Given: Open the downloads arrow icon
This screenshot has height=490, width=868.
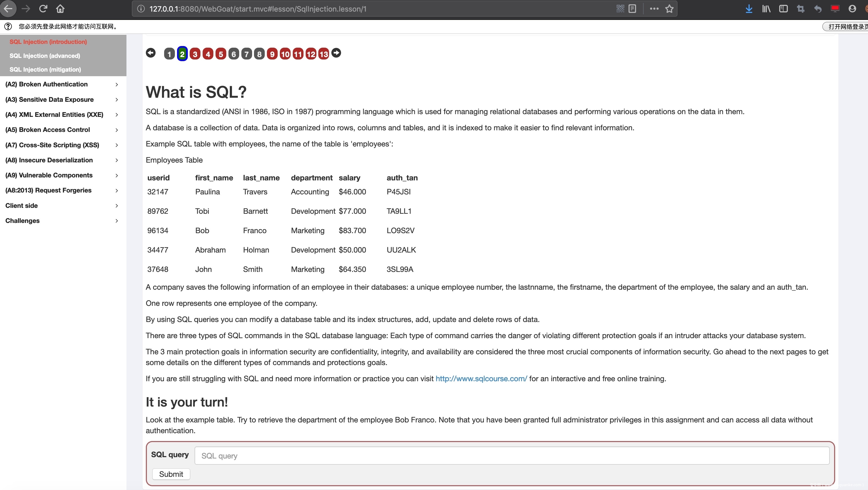Looking at the screenshot, I should [749, 9].
